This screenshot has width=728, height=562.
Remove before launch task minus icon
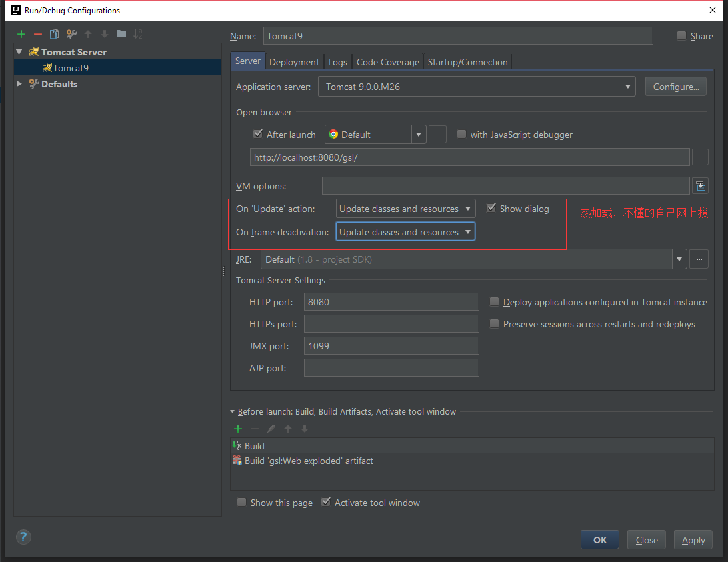click(255, 429)
